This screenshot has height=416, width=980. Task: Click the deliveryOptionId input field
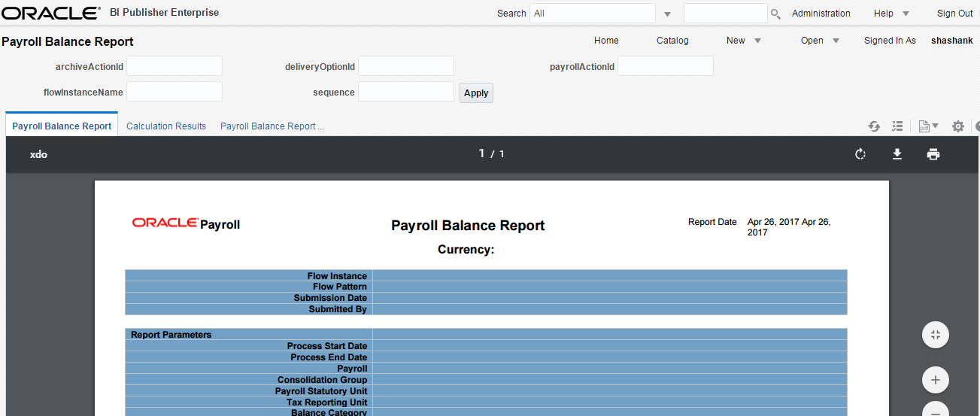tap(406, 66)
